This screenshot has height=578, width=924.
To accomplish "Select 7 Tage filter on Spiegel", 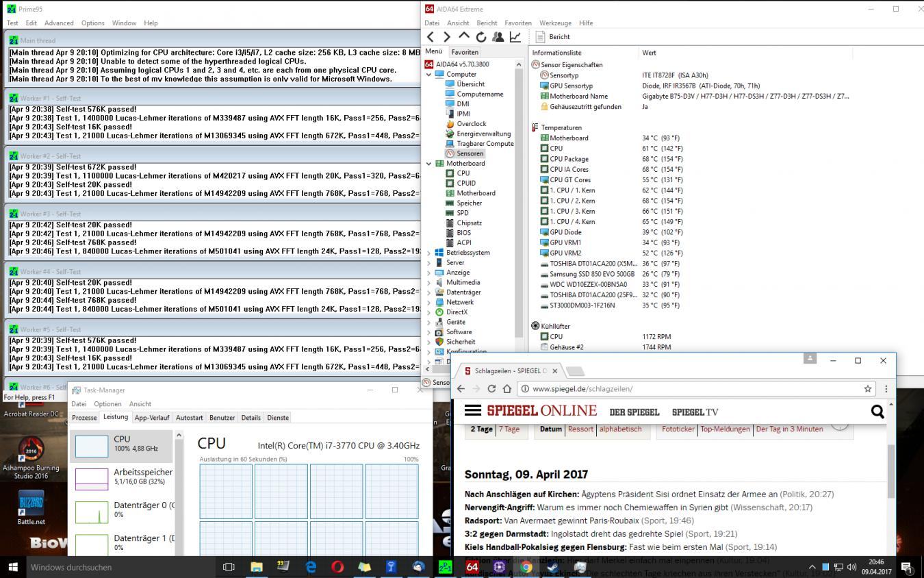I will (x=509, y=429).
